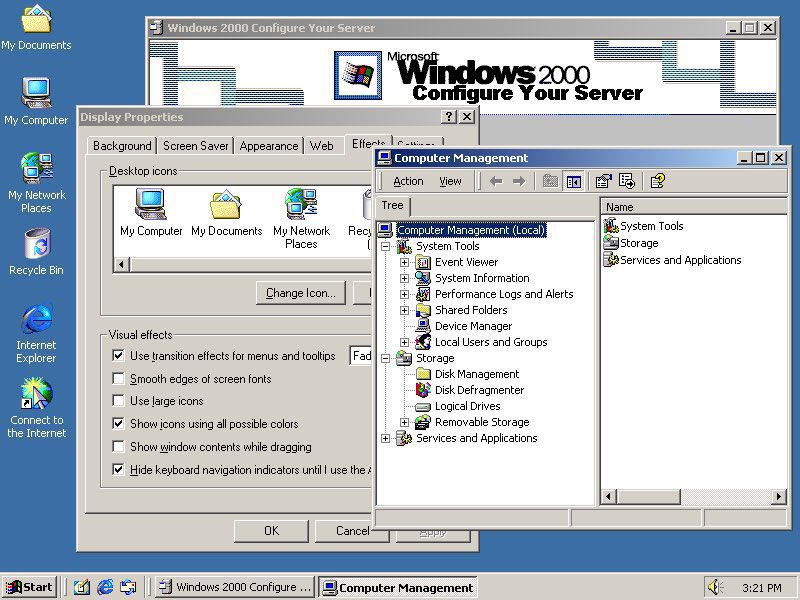Screen dimensions: 800x600
Task: Click the Start button on the taskbar
Action: tap(28, 587)
